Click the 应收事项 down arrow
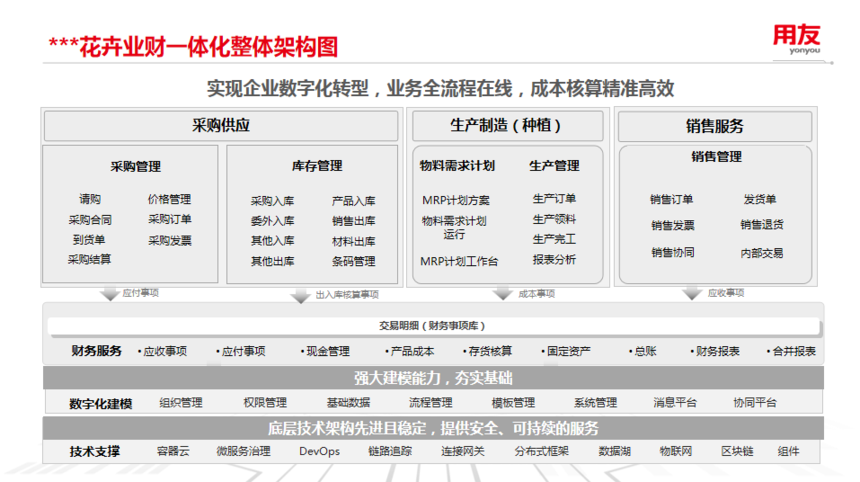The height and width of the screenshot is (482, 860). pyautogui.click(x=692, y=293)
